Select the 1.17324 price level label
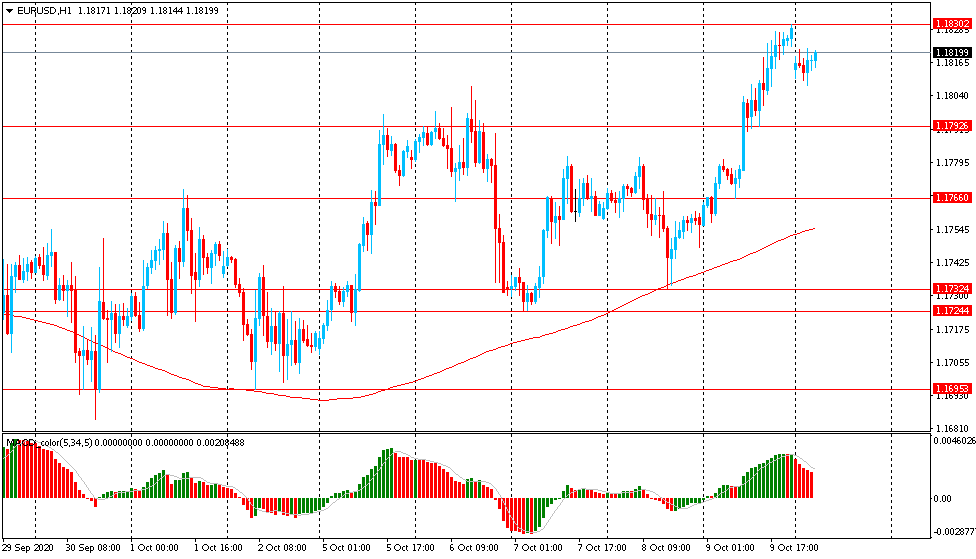The image size is (976, 559). (951, 289)
